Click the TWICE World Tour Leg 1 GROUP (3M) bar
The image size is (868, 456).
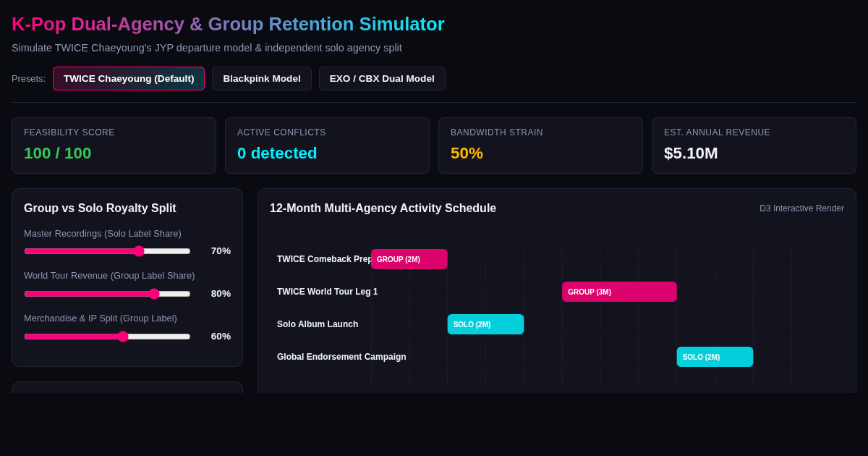(619, 292)
